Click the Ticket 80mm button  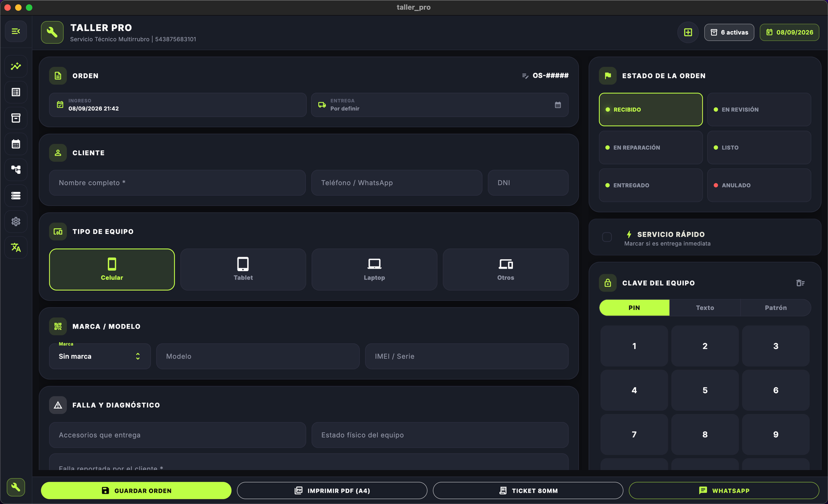coord(528,491)
